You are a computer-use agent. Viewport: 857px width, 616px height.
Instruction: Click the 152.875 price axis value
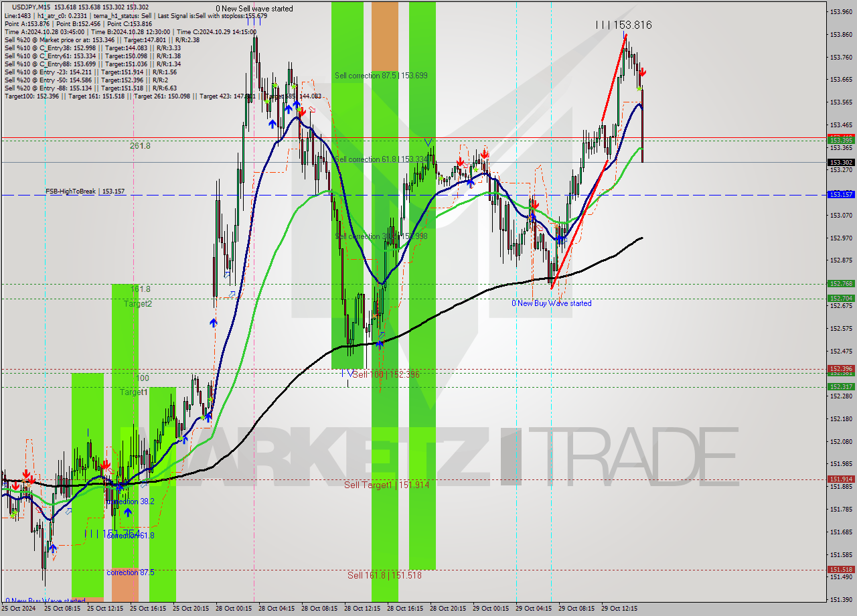[841, 260]
